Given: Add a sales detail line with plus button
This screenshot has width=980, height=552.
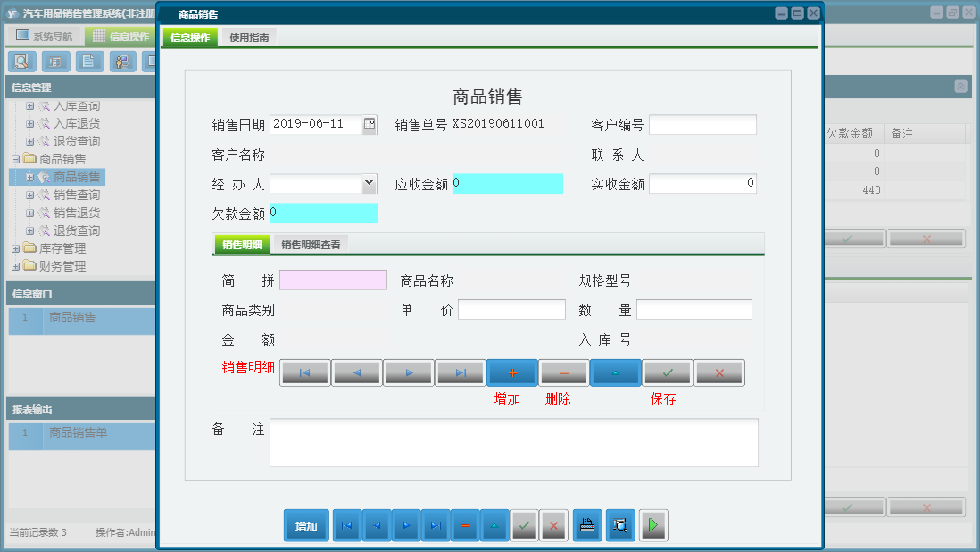Looking at the screenshot, I should coord(512,372).
